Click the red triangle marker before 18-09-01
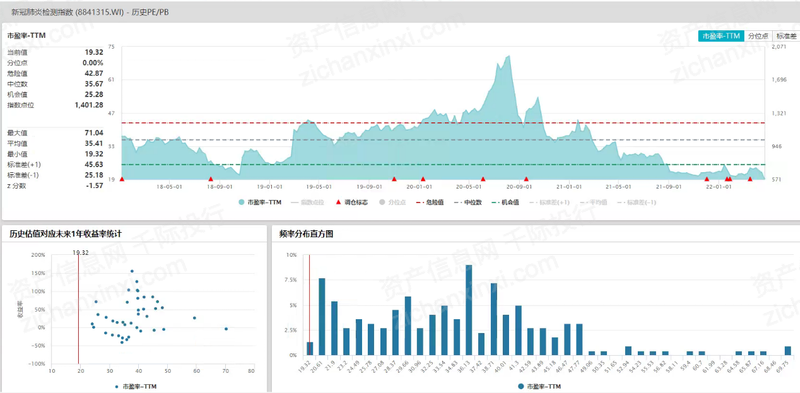This screenshot has height=393, width=800. pyautogui.click(x=211, y=179)
